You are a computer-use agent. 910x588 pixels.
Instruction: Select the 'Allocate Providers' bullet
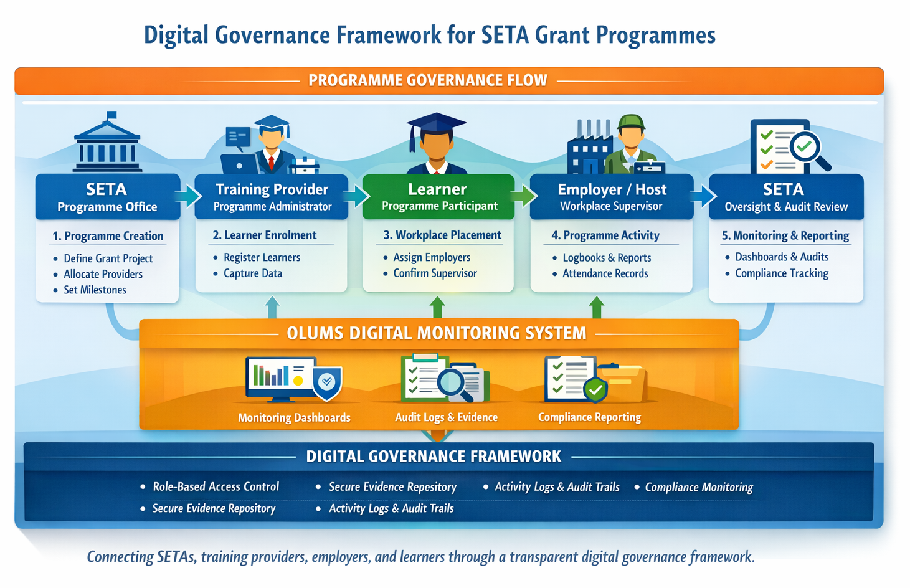pyautogui.click(x=103, y=274)
